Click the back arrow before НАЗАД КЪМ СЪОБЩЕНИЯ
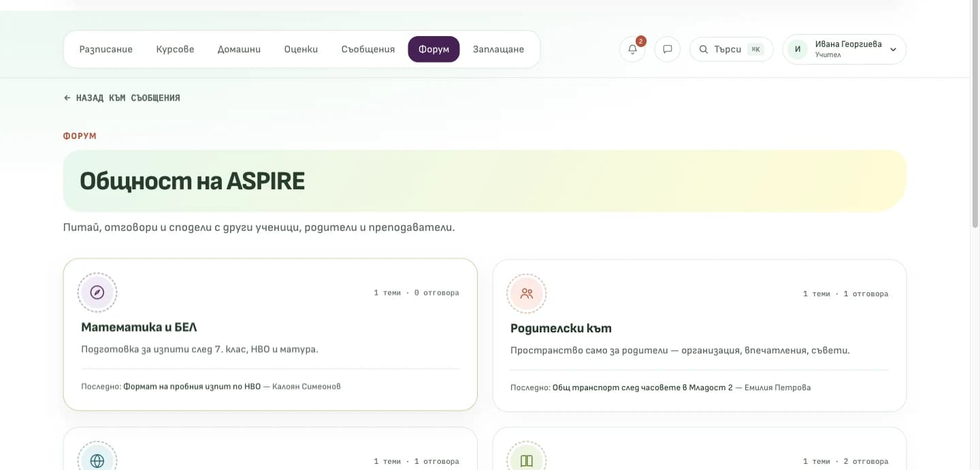 [x=67, y=98]
